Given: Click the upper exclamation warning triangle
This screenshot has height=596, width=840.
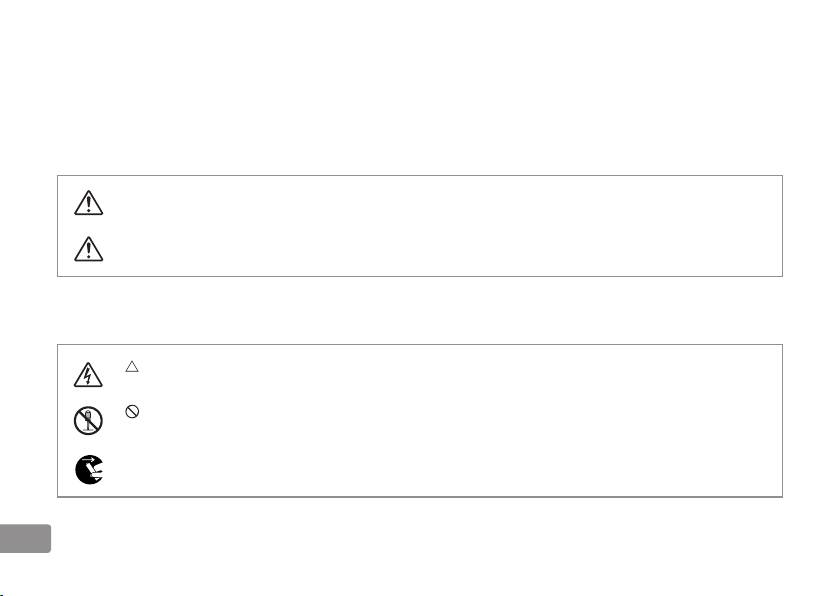Looking at the screenshot, I should [89, 205].
